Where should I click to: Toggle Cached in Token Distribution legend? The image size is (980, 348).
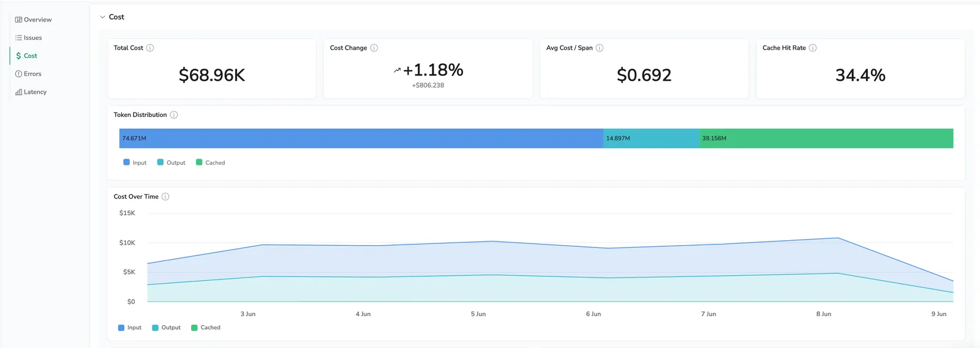click(x=211, y=163)
